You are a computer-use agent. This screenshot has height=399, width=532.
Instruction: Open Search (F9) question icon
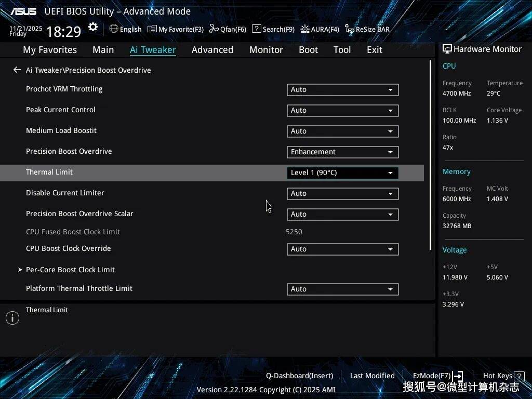pyautogui.click(x=256, y=29)
